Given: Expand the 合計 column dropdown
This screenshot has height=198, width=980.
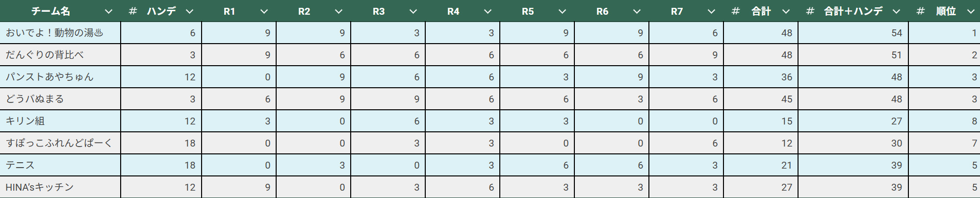Looking at the screenshot, I should pyautogui.click(x=786, y=11).
